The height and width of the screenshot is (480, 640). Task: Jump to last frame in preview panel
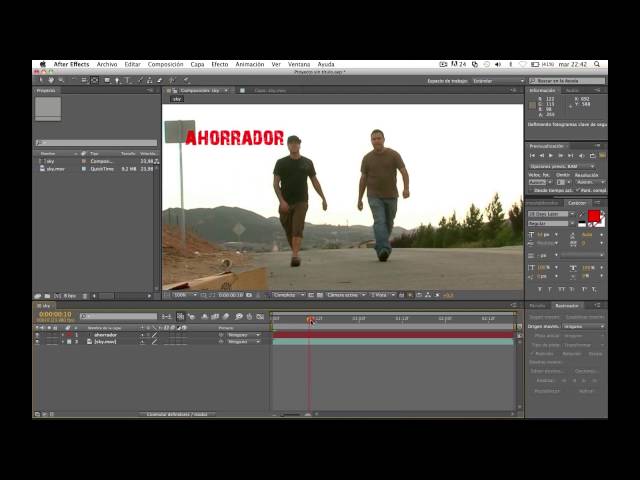[x=571, y=156]
